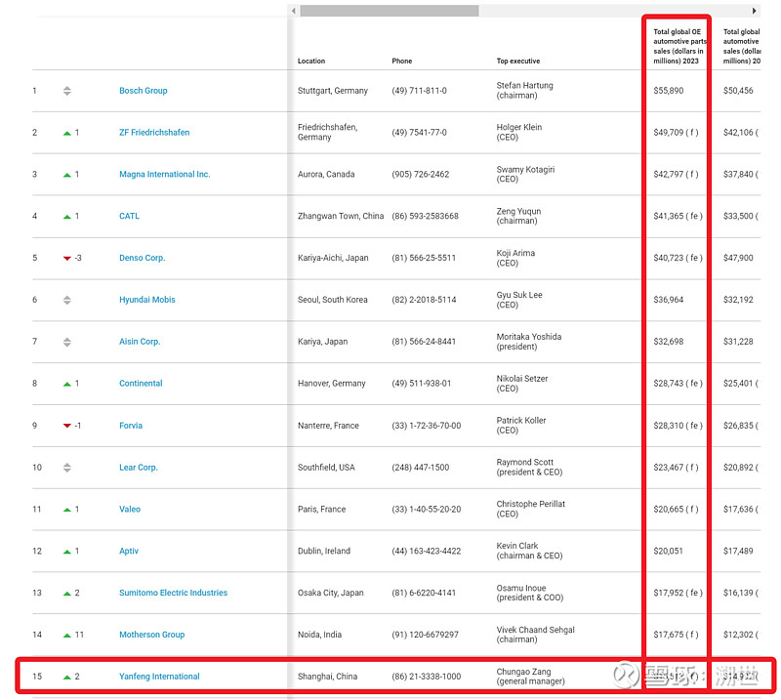The height and width of the screenshot is (700, 781).
Task: Select the $32,698 sales value
Action: click(x=669, y=342)
